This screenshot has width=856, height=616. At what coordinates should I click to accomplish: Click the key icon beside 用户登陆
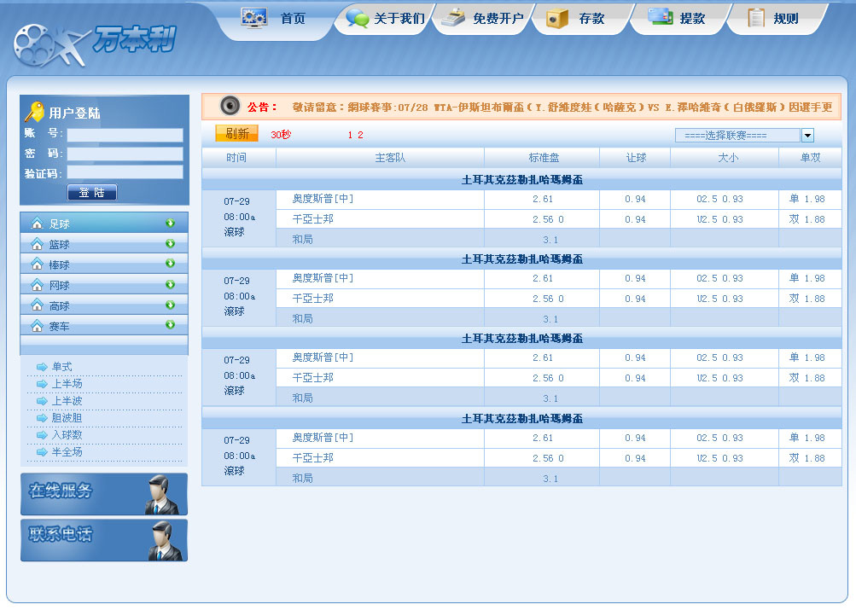(x=35, y=111)
